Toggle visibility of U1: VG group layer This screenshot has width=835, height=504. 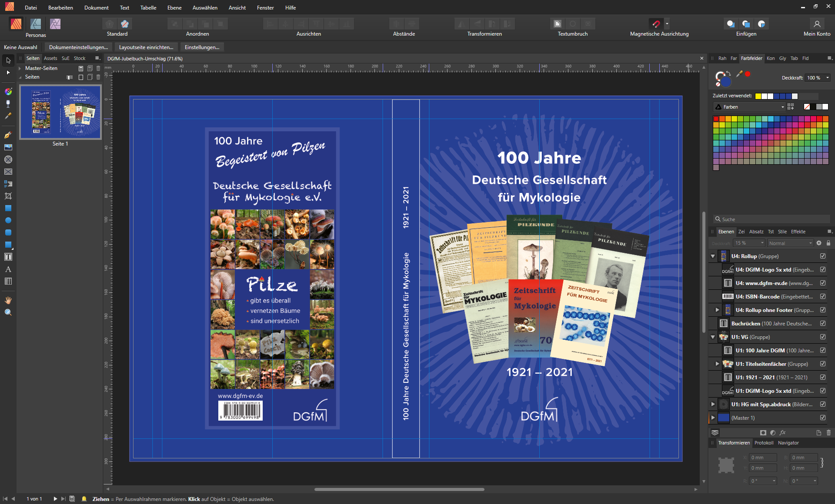click(823, 337)
